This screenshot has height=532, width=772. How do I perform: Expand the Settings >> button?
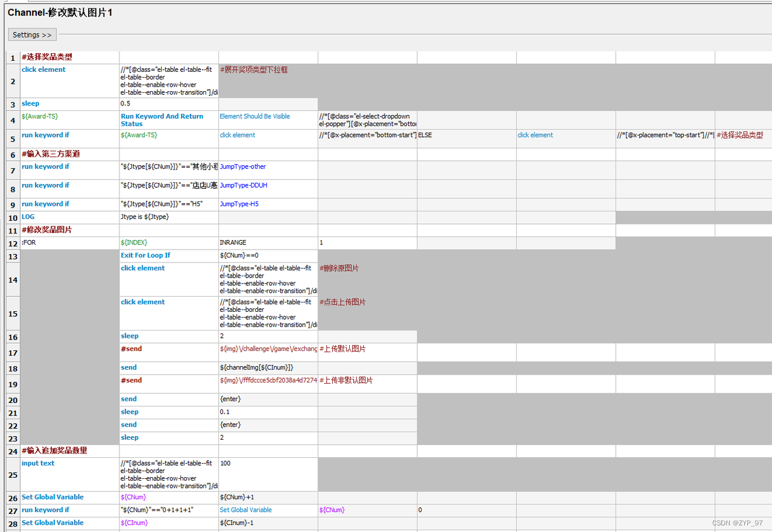click(33, 35)
